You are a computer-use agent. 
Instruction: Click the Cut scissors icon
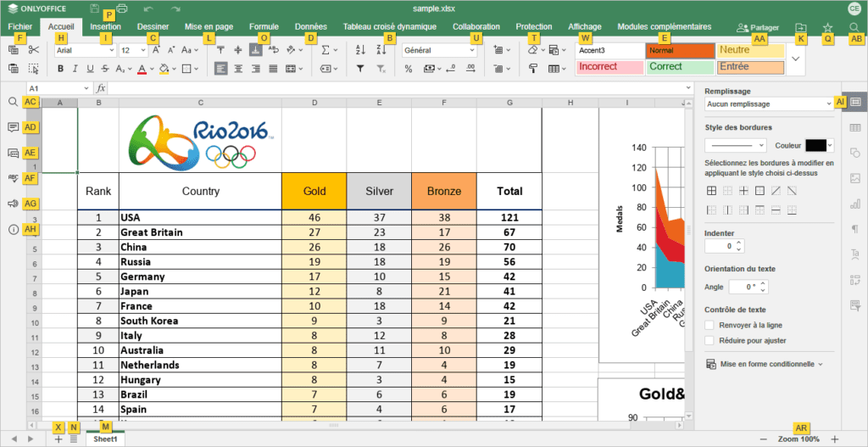point(33,50)
